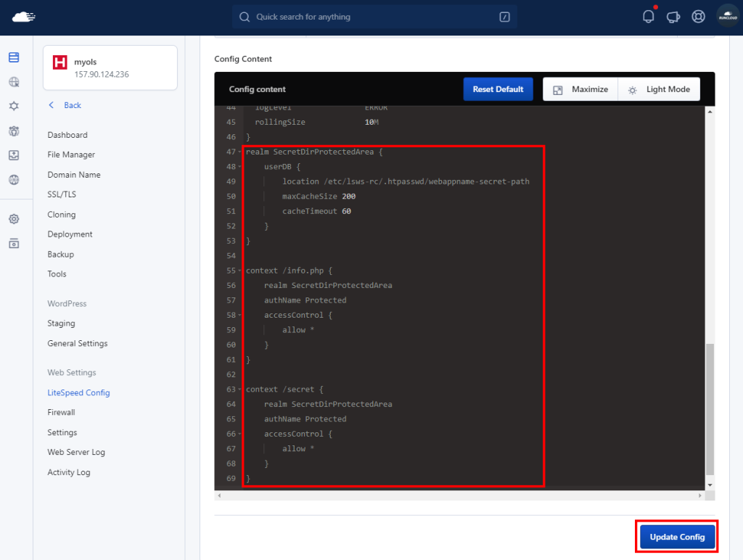
Task: Open the Backup menu item
Action: tap(61, 255)
